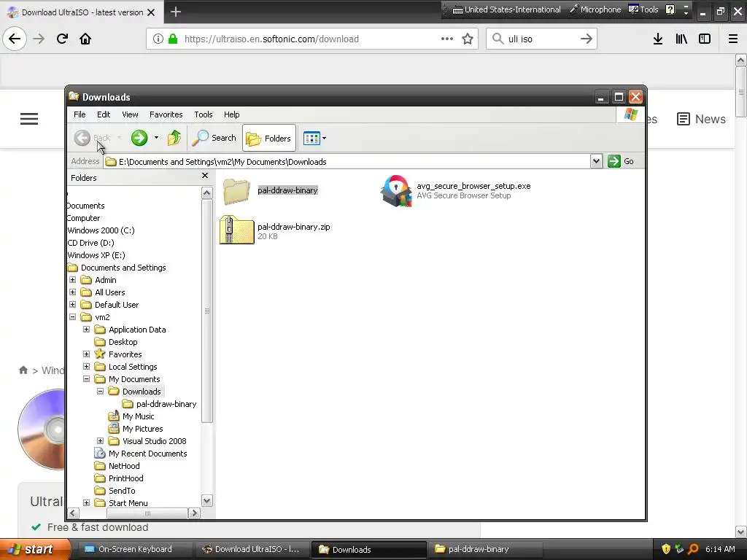Click the browser search box

coord(541,39)
